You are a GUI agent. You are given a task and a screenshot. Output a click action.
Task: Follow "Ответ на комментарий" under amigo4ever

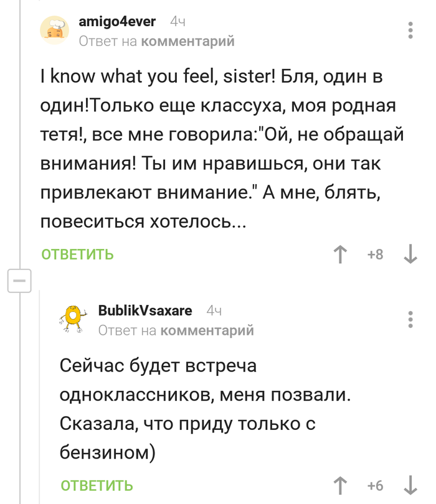click(157, 42)
